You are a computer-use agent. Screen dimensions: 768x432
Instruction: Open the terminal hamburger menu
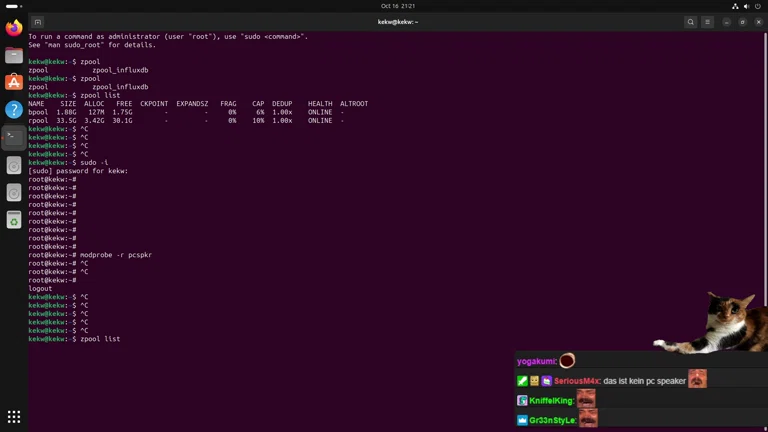[x=707, y=22]
